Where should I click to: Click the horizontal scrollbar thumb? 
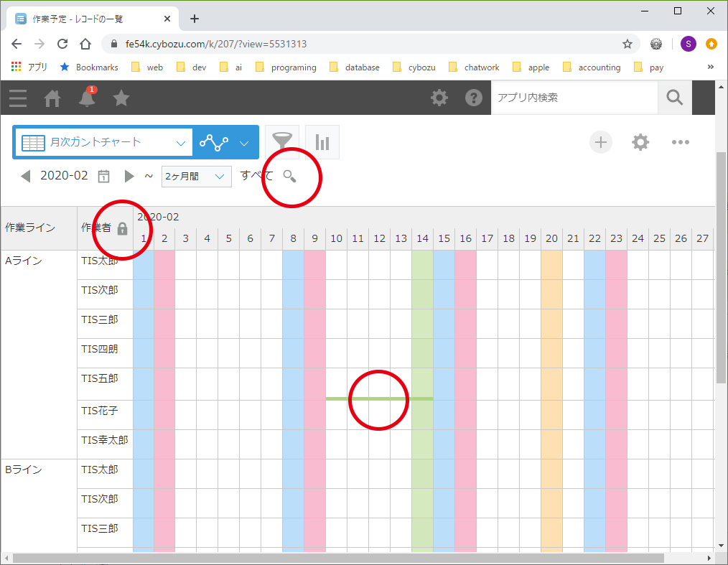click(x=338, y=558)
